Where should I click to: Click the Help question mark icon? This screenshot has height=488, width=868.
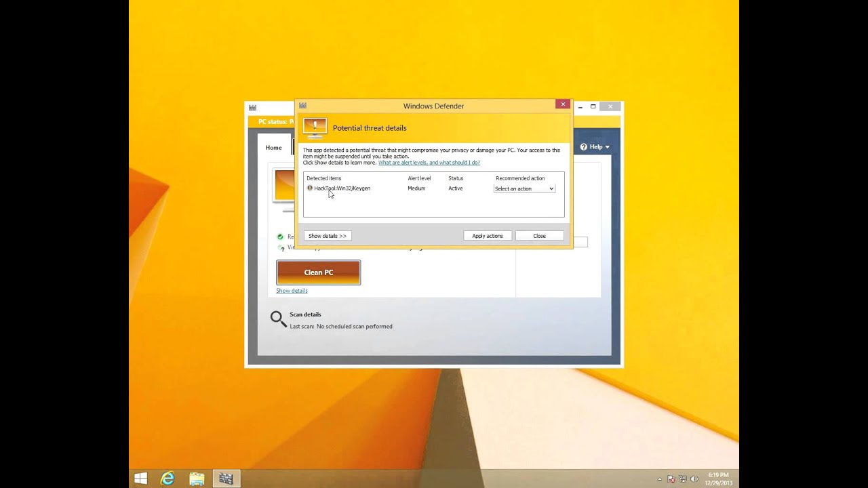(x=583, y=146)
